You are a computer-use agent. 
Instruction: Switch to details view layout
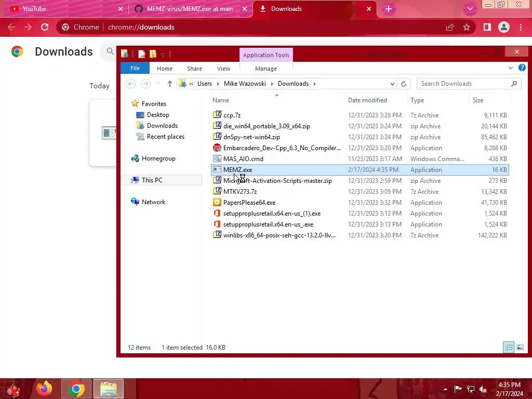click(x=509, y=347)
